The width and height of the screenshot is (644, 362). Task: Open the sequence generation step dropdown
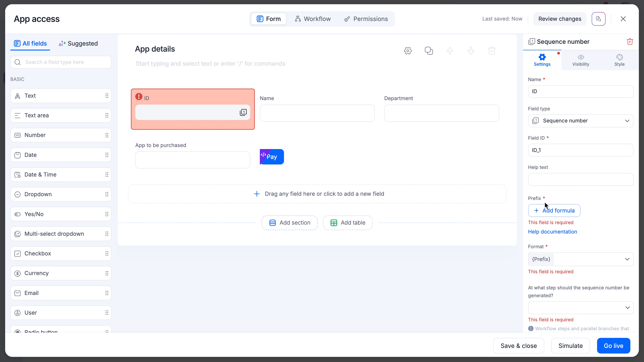tap(580, 307)
